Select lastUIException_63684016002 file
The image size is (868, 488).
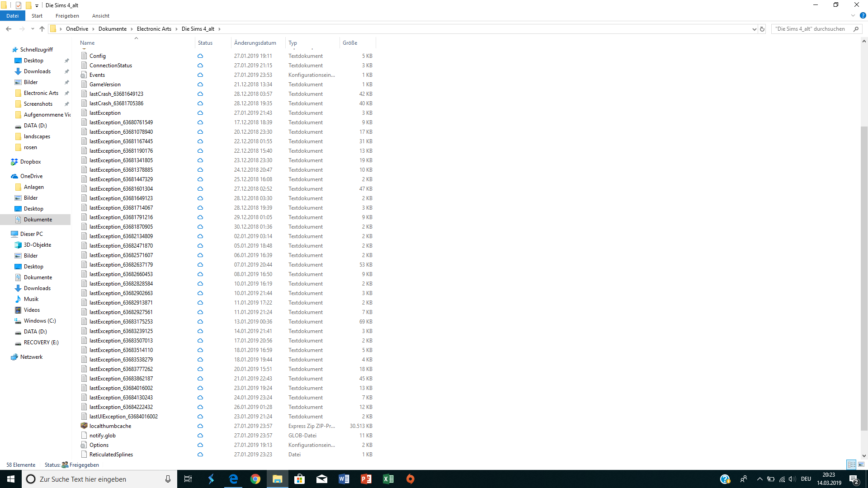[123, 417]
